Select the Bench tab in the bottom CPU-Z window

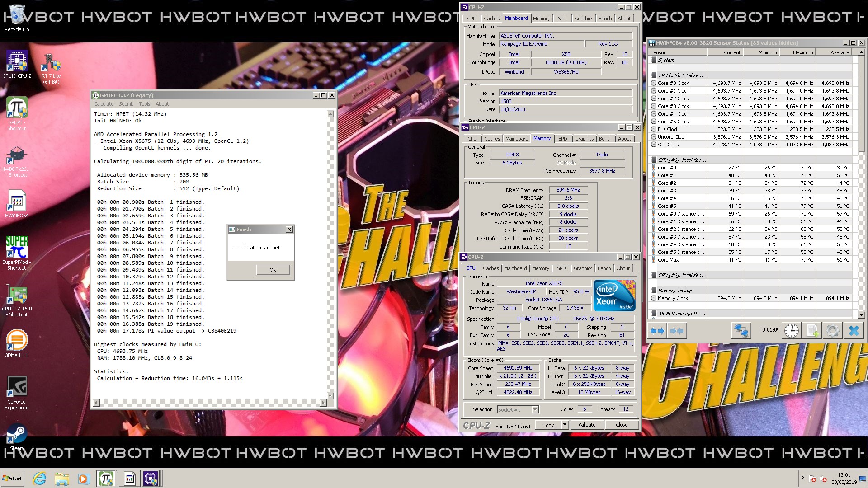click(x=604, y=268)
